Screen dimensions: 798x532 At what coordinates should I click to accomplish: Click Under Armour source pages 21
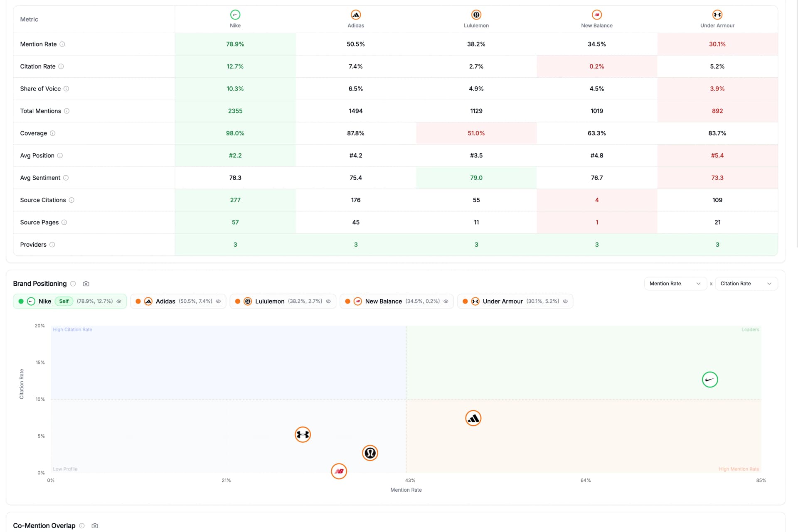click(717, 222)
